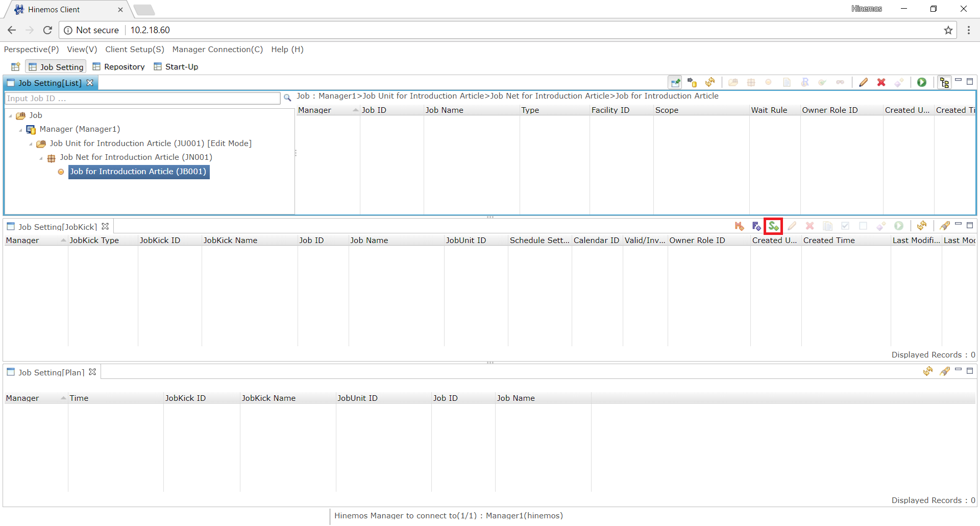Close the Job Setting[List] tab
The width and height of the screenshot is (980, 526).
[x=90, y=83]
